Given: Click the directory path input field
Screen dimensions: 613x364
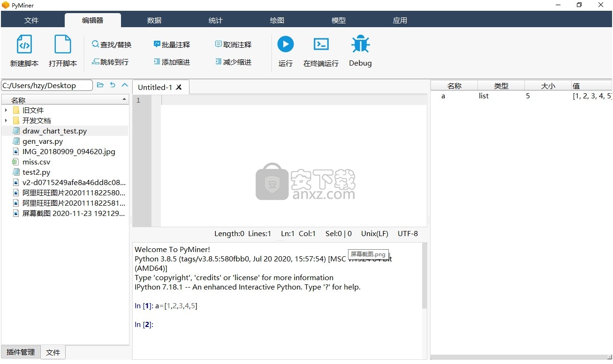Looking at the screenshot, I should pyautogui.click(x=47, y=85).
